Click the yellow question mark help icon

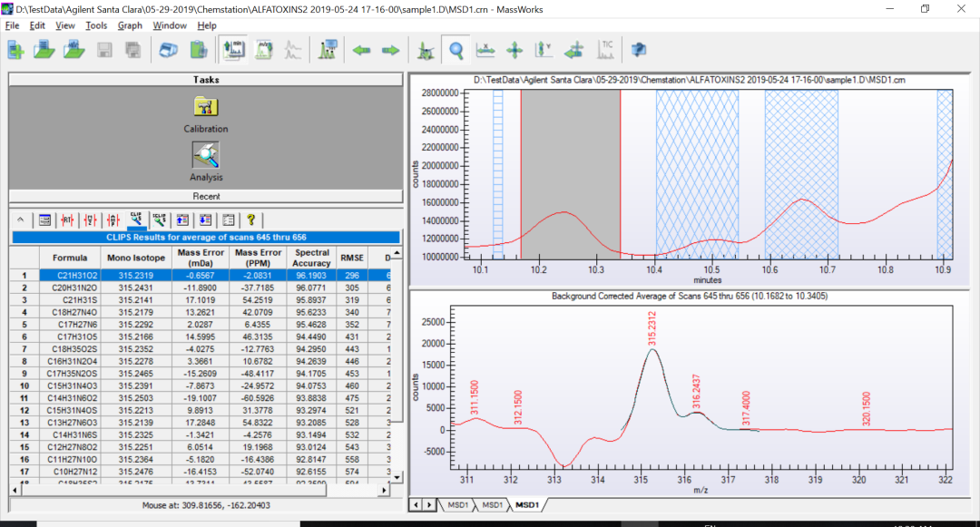click(251, 220)
